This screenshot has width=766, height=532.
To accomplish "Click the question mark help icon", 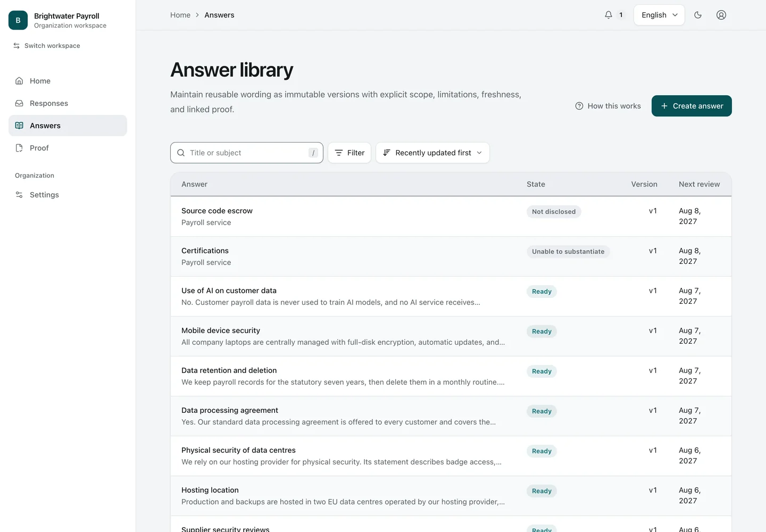I will (579, 106).
